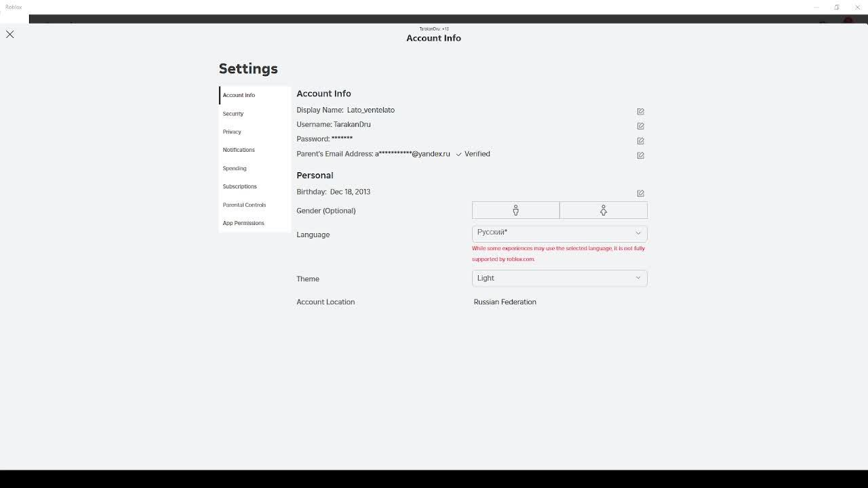Screen dimensions: 868x488
Task: Click the Username value TarakanDru
Action: (352, 124)
